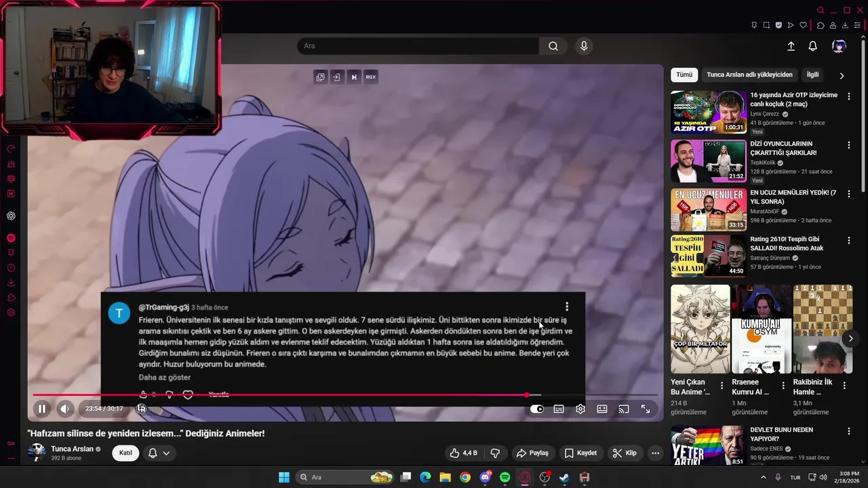This screenshot has height=488, width=868.
Task: Open YouTube create upload icon
Action: pos(791,46)
